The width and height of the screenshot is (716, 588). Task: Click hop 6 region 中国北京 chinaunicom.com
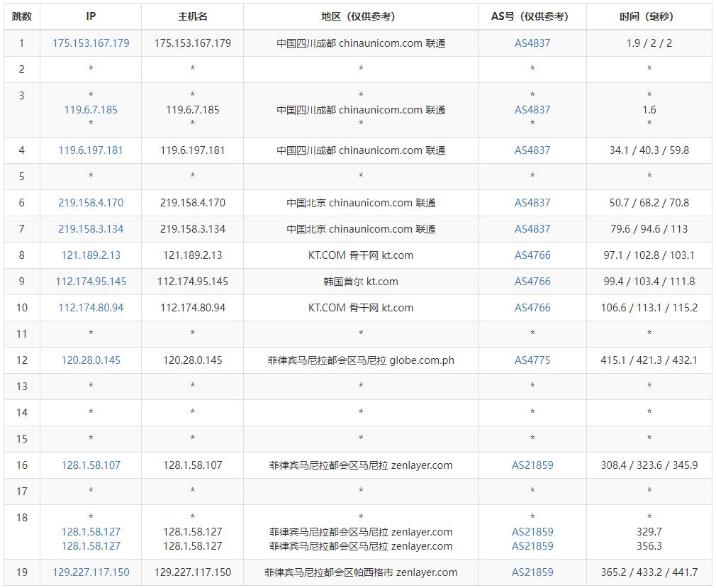pos(361,203)
